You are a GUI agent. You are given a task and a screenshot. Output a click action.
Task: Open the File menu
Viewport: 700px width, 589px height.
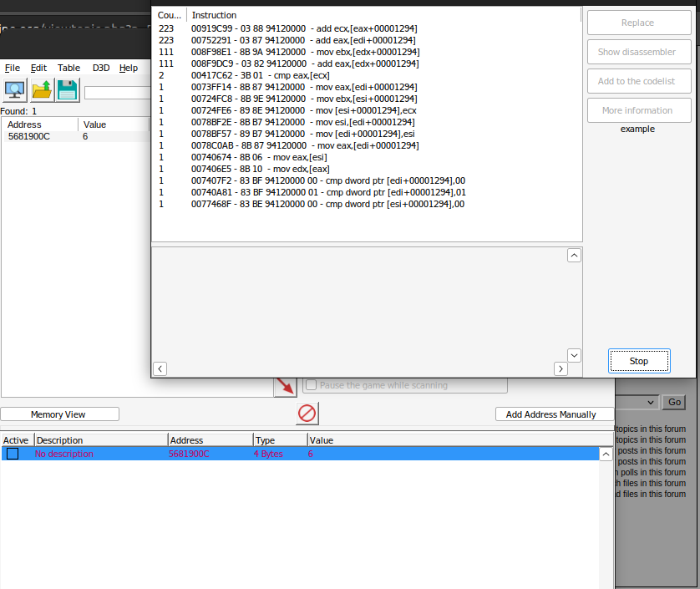12,68
